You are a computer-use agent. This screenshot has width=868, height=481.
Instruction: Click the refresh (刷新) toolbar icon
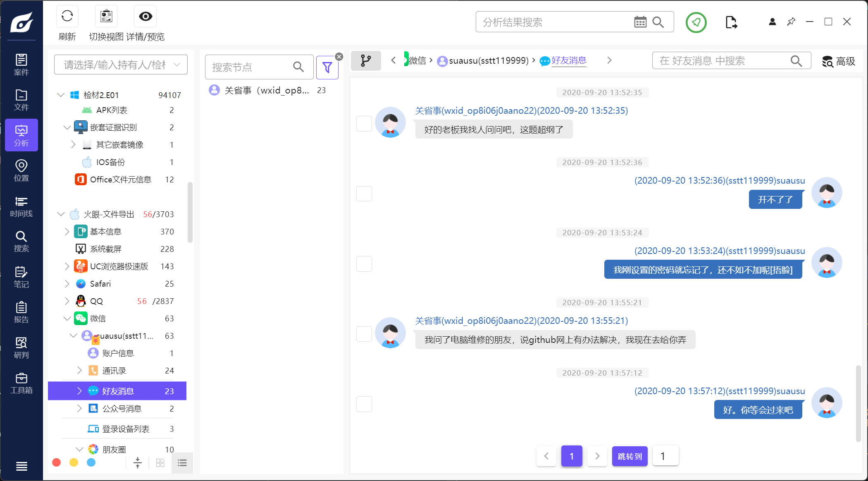pos(67,17)
